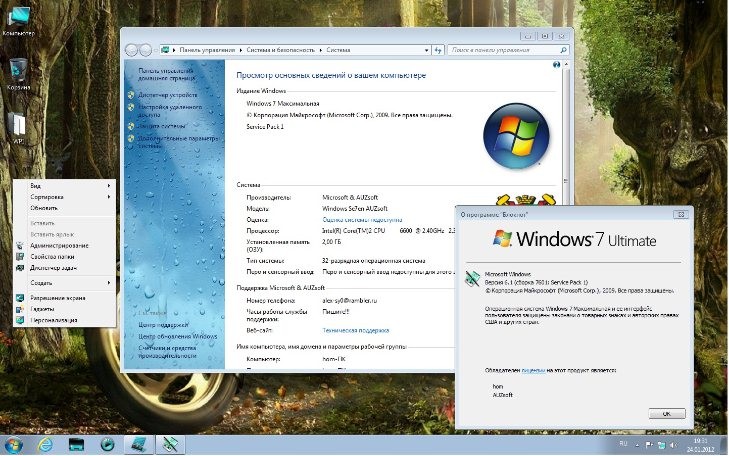Click the лицензии link in About dialog
The width and height of the screenshot is (729, 456).
click(x=533, y=370)
